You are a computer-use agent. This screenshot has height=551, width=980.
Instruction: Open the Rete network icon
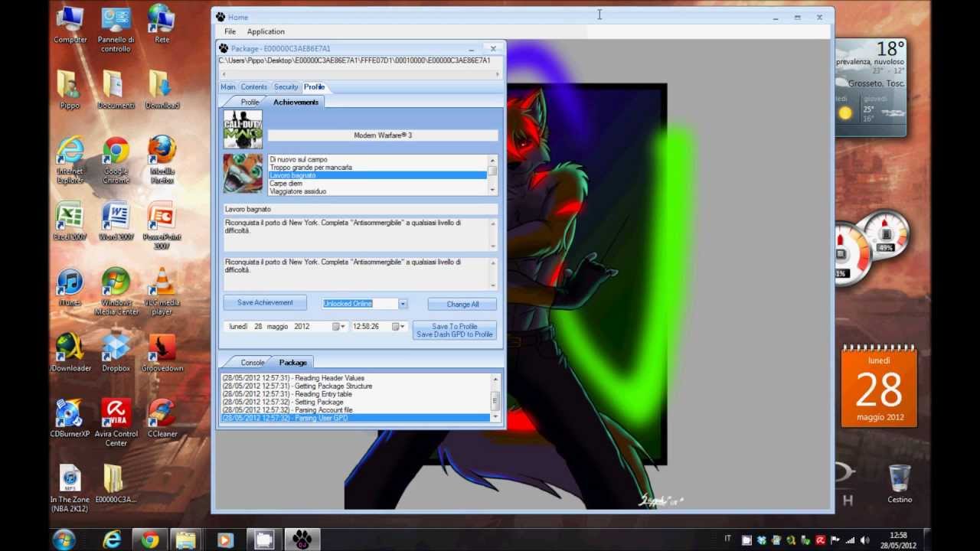(162, 24)
